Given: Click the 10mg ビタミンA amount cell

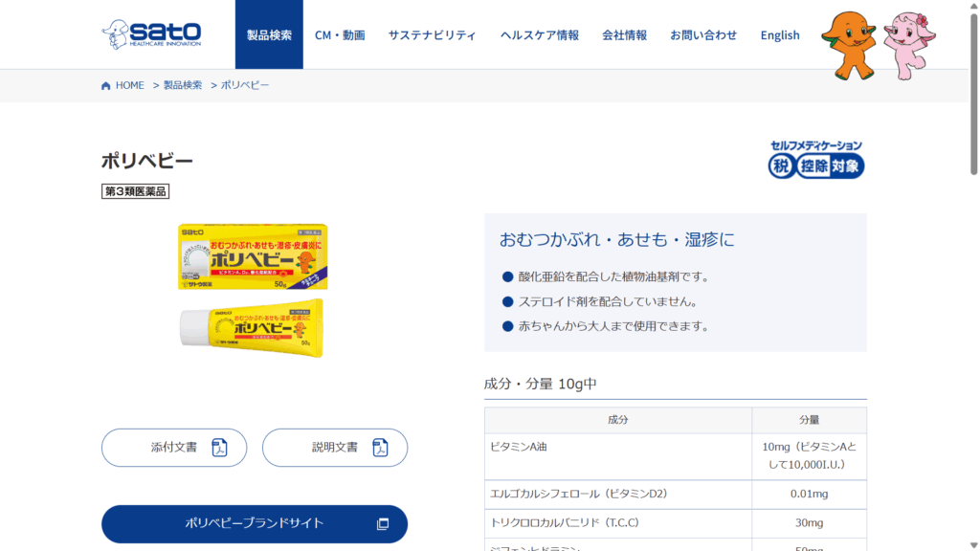Looking at the screenshot, I should point(810,456).
